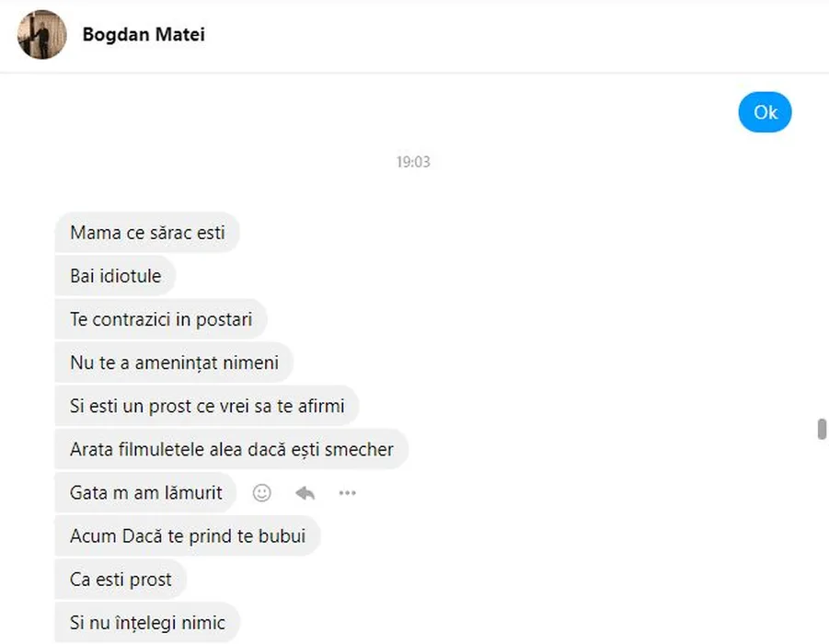Select the sent 'Ok' message bubble
Image resolution: width=829 pixels, height=644 pixels.
pos(765,112)
